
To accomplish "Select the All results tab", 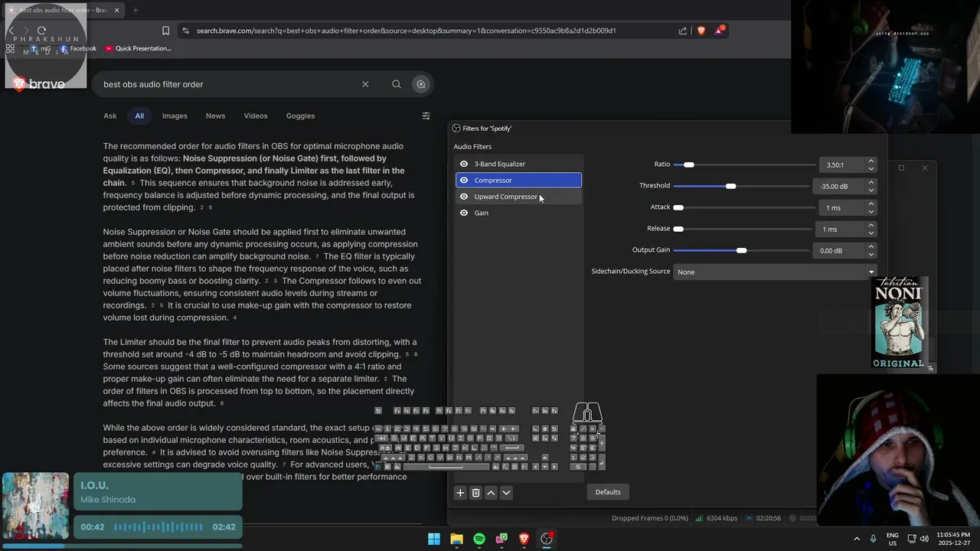I will (139, 116).
